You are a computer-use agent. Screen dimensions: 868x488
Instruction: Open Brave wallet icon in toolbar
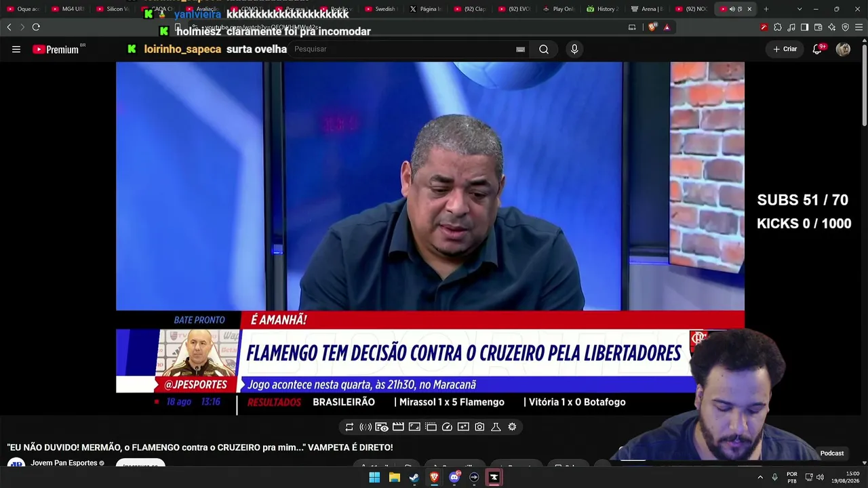pyautogui.click(x=818, y=27)
